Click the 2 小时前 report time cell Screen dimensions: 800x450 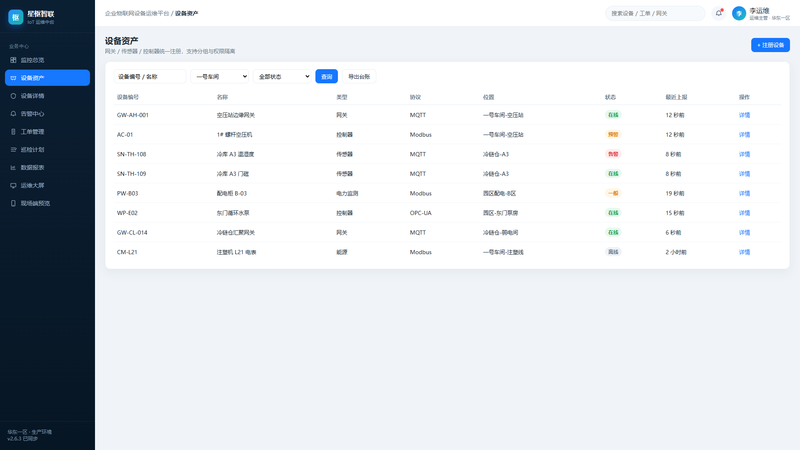[676, 252]
